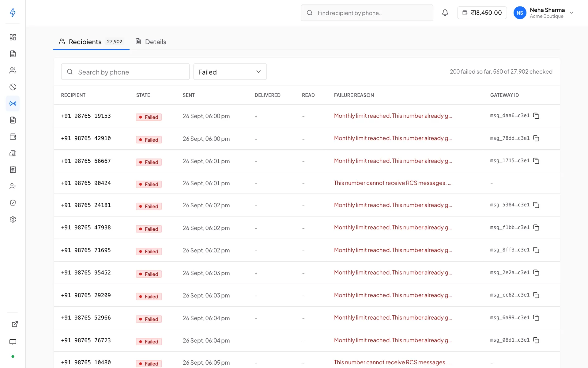The image size is (588, 368).
Task: Open the blocked list icon in sidebar
Action: pyautogui.click(x=13, y=87)
